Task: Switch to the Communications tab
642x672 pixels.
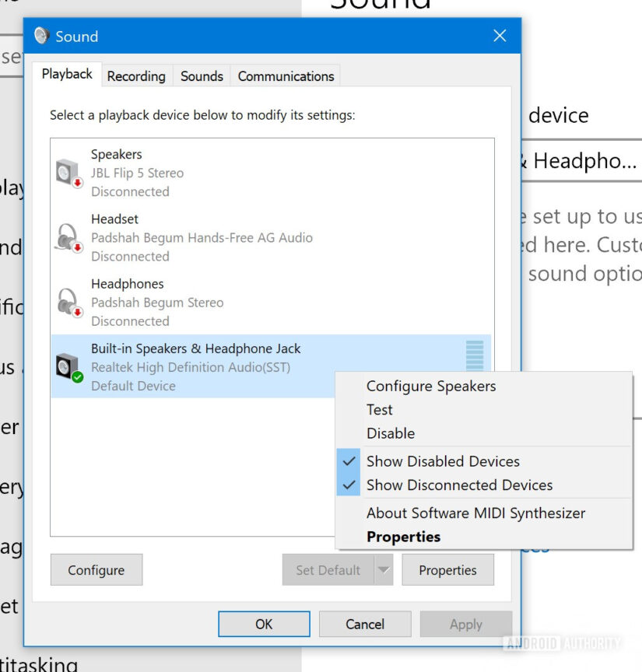Action: click(x=285, y=75)
